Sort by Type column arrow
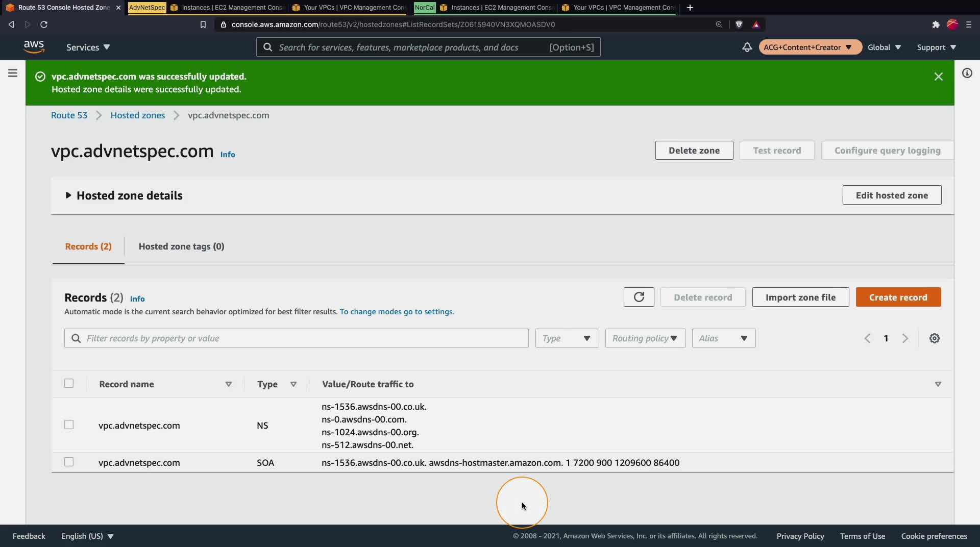980x547 pixels. tap(293, 384)
